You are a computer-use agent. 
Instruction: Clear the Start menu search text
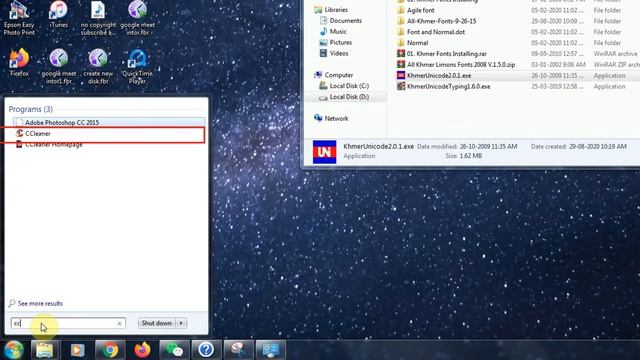point(119,323)
